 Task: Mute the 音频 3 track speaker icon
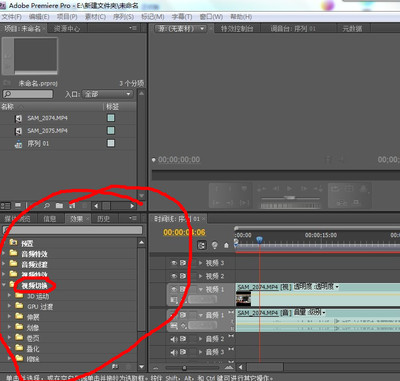point(174,352)
